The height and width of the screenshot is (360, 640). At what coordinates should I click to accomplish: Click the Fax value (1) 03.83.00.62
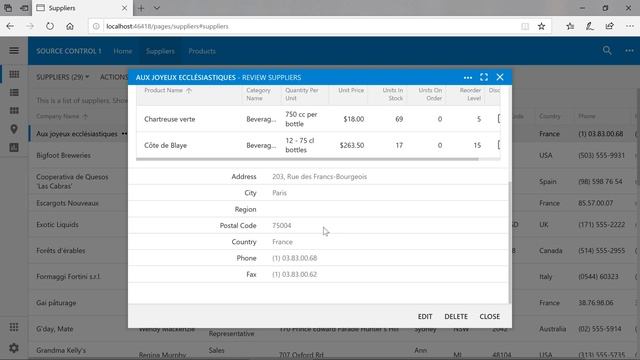[295, 274]
